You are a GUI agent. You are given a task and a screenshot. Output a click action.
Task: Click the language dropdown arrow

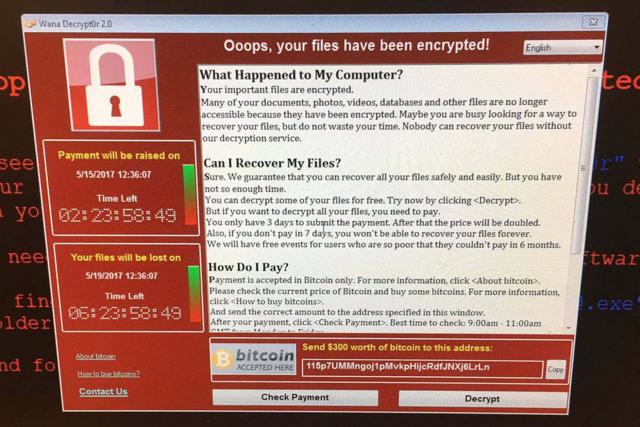596,47
